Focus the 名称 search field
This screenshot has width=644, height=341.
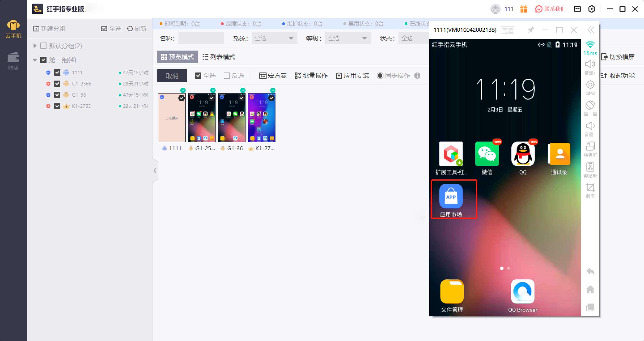click(201, 38)
